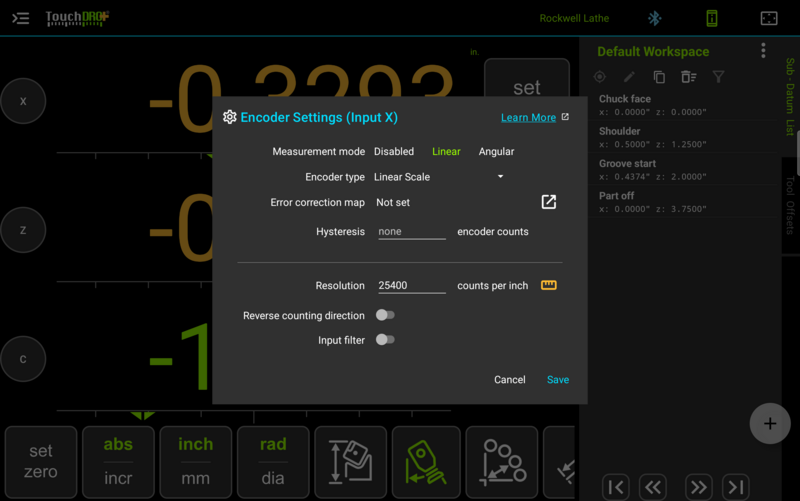800x501 pixels.
Task: Click the Hysteresis input field
Action: (x=412, y=232)
